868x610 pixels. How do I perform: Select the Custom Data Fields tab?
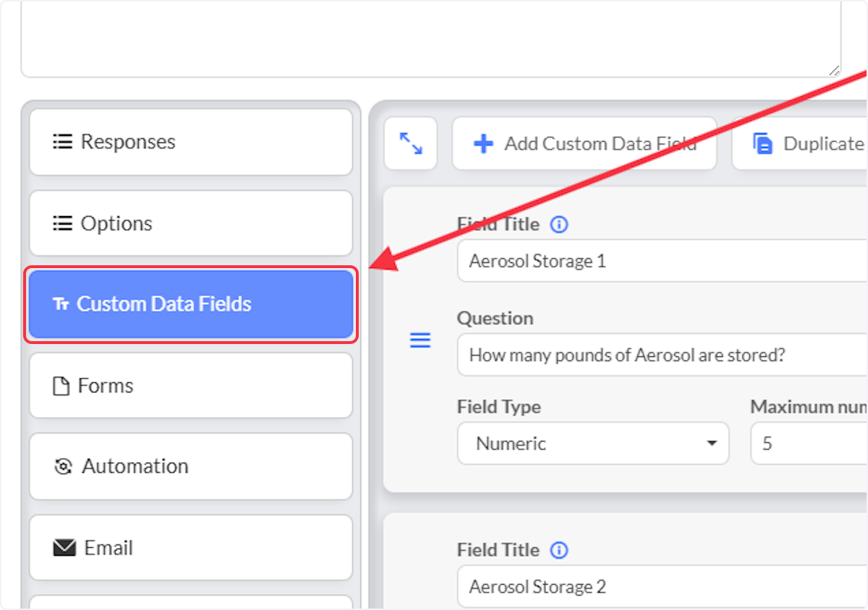pyautogui.click(x=191, y=304)
